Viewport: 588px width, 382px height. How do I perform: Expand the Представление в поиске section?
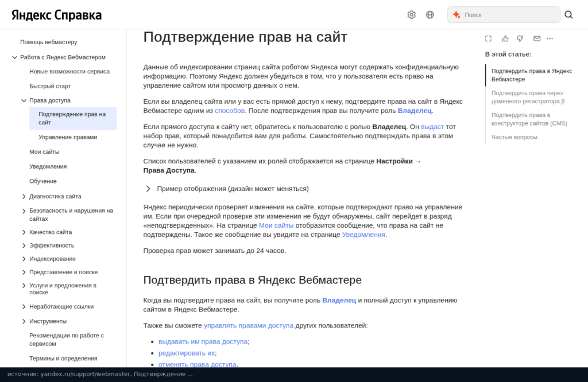click(x=24, y=272)
